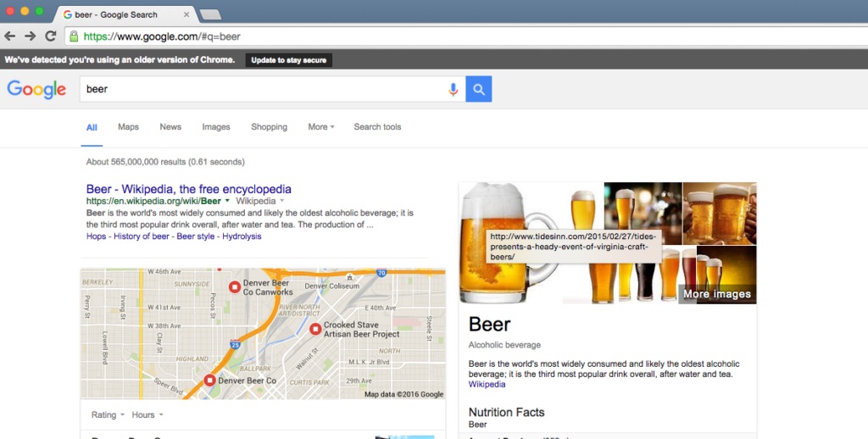The image size is (868, 439).
Task: Open the Beer style sitelink
Action: [x=196, y=236]
